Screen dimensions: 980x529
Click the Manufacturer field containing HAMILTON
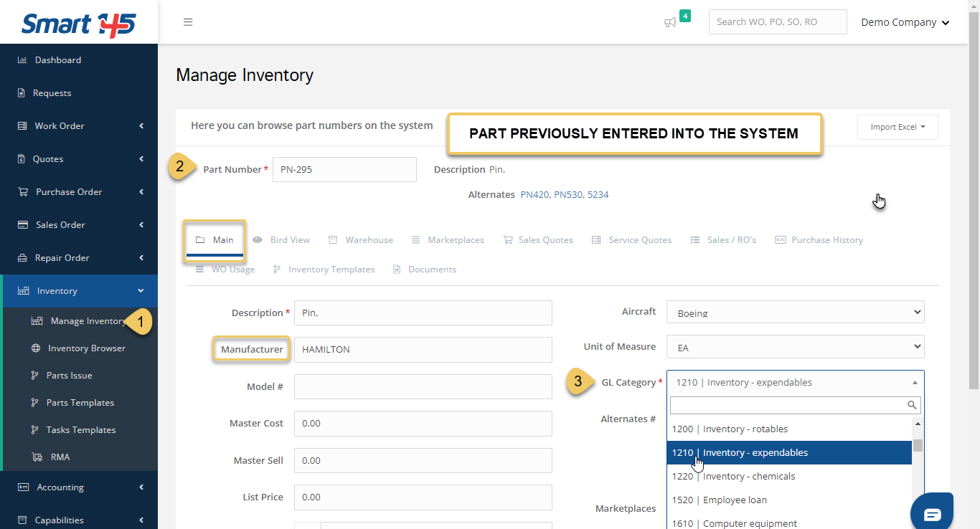[x=423, y=350]
